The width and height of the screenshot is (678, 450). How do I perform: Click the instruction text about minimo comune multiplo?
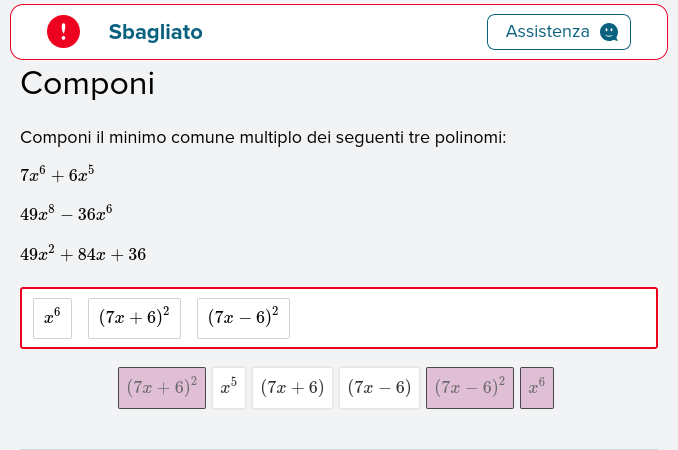[263, 137]
